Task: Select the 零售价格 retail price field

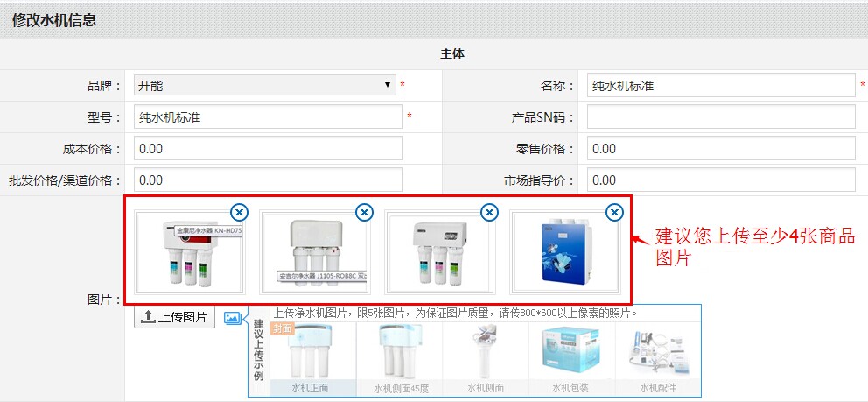Action: point(720,148)
